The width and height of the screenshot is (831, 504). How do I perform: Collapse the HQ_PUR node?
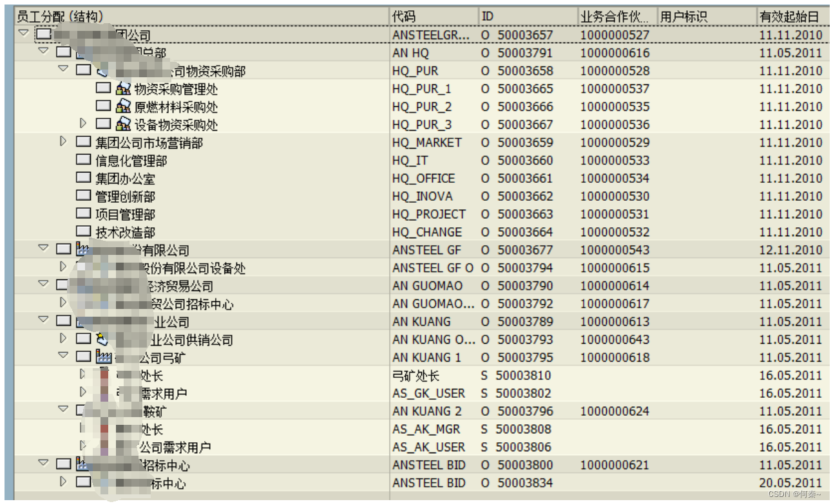coord(63,69)
